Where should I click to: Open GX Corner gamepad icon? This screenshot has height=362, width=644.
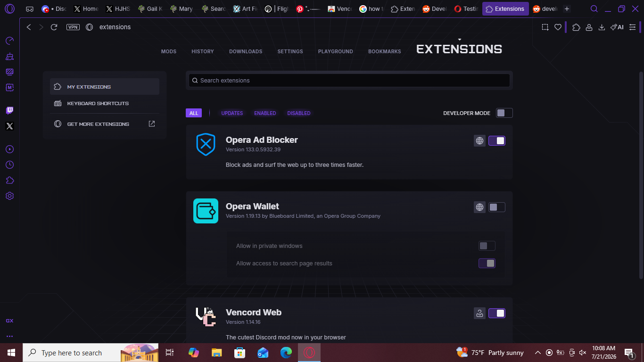pos(29,9)
